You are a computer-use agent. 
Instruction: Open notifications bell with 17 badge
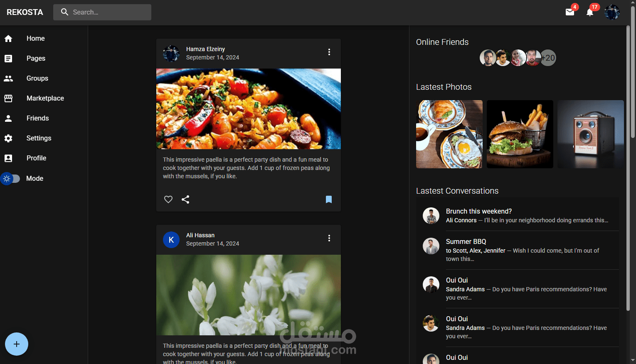[590, 12]
